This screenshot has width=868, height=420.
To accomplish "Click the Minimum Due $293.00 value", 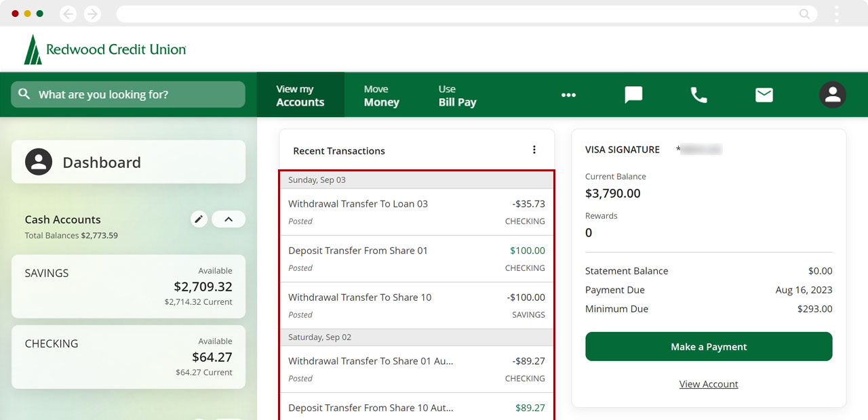I will (814, 309).
